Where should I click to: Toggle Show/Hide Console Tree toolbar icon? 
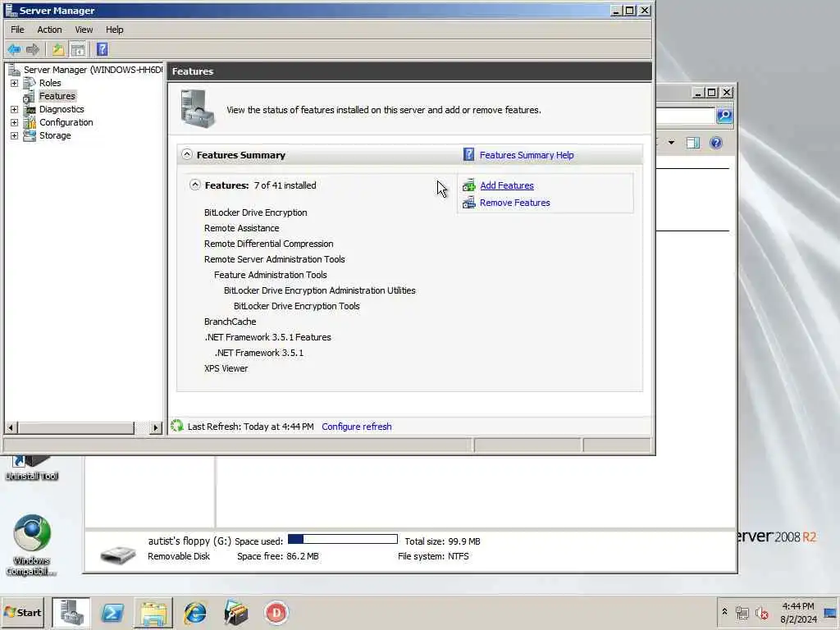[x=78, y=50]
